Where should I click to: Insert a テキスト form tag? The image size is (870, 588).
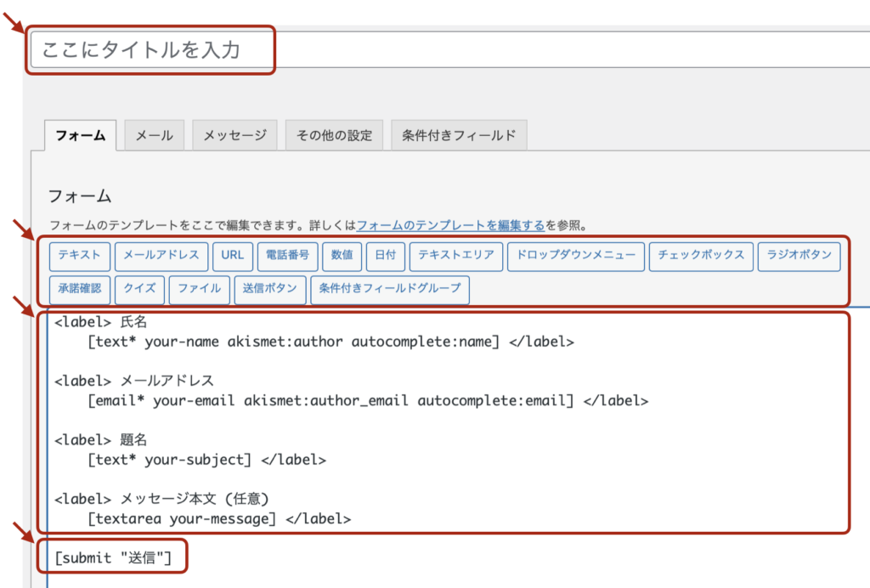coord(79,255)
